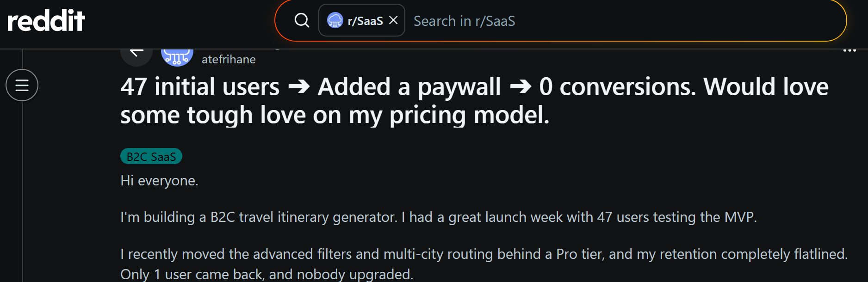This screenshot has height=282, width=868.
Task: Click empty header space beside the reddit logo
Action: (180, 21)
